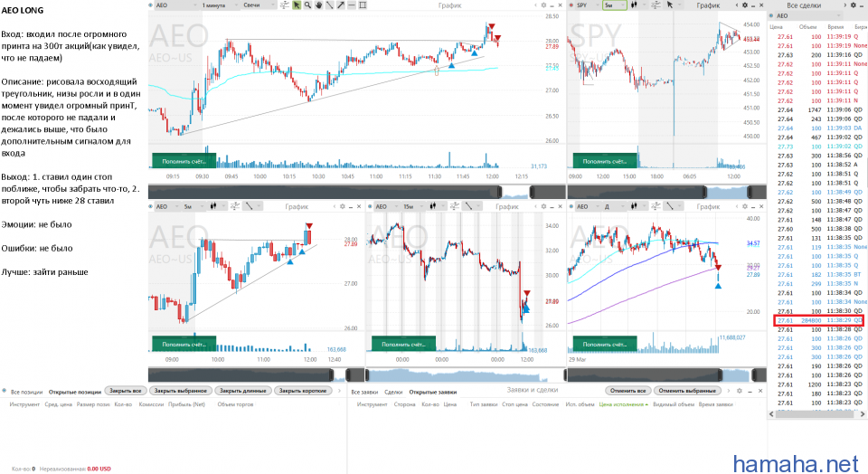This screenshot has width=868, height=474.
Task: Open settings gear of the AEO daily chart
Action: coord(744,206)
